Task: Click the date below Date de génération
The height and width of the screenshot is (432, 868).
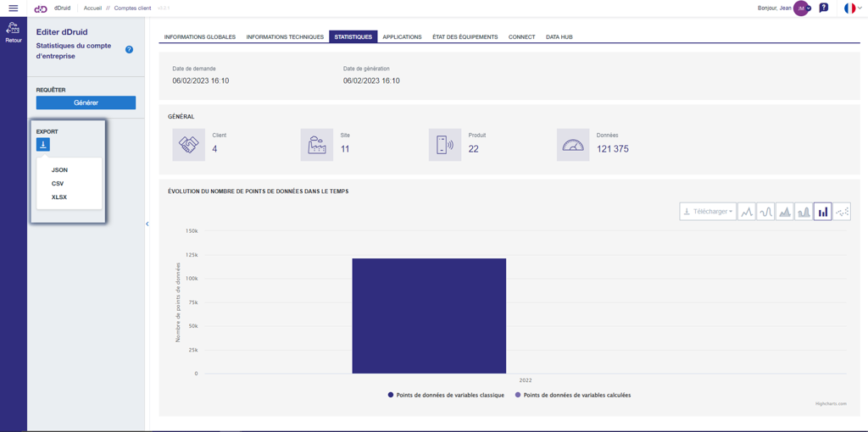Action: 371,80
